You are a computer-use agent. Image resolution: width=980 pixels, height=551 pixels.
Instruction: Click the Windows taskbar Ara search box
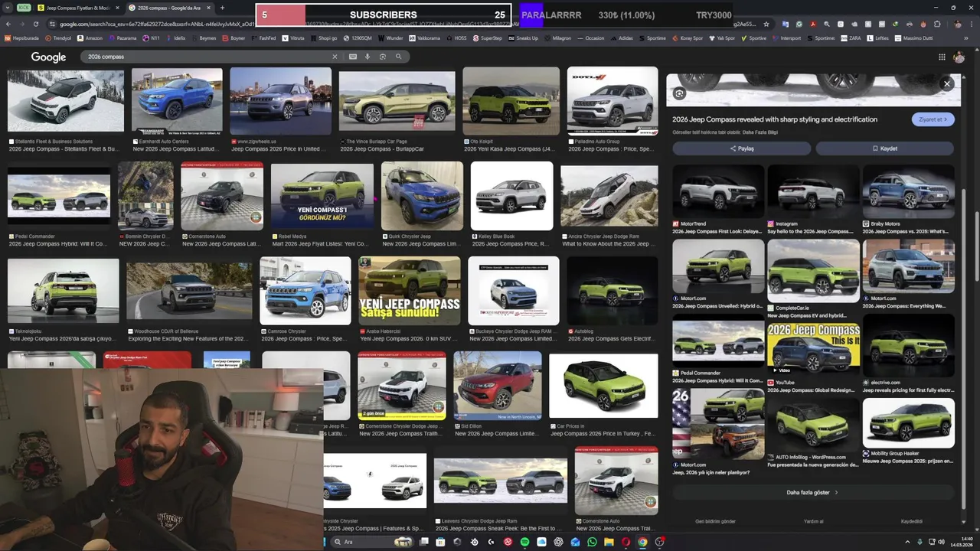pos(371,542)
